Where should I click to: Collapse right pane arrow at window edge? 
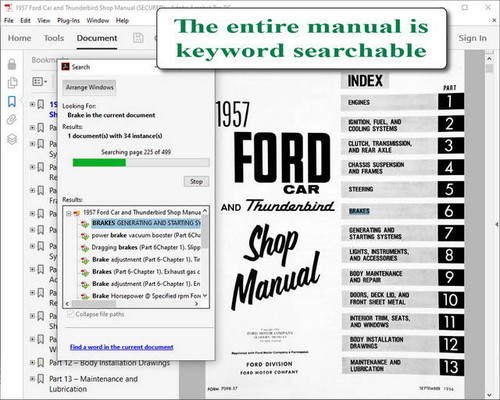click(x=497, y=225)
